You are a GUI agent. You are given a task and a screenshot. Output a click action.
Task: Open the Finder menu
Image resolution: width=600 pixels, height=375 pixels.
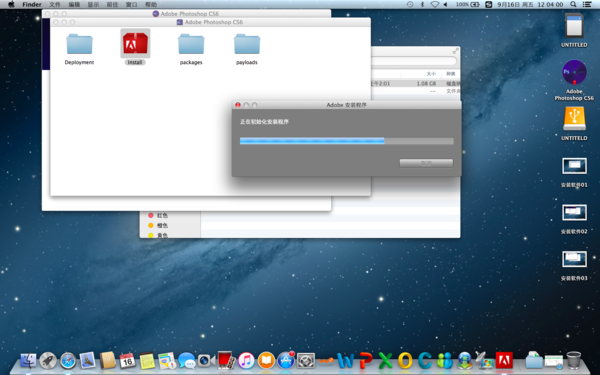click(x=32, y=5)
